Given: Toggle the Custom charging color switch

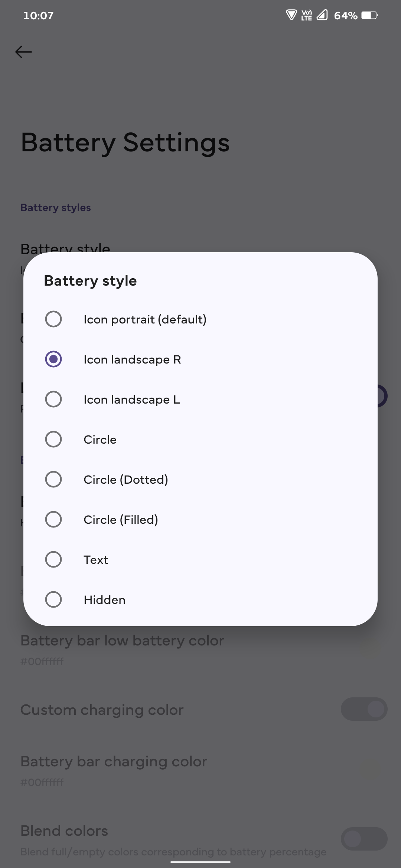Looking at the screenshot, I should (x=364, y=709).
